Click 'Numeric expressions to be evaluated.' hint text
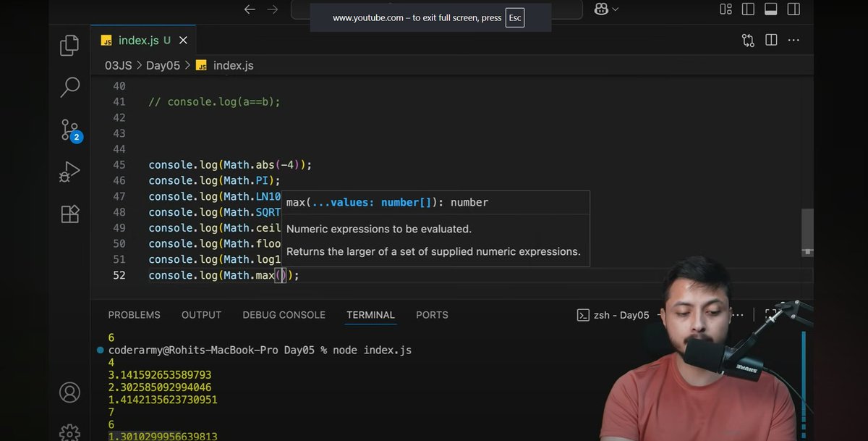868x441 pixels. pyautogui.click(x=379, y=229)
